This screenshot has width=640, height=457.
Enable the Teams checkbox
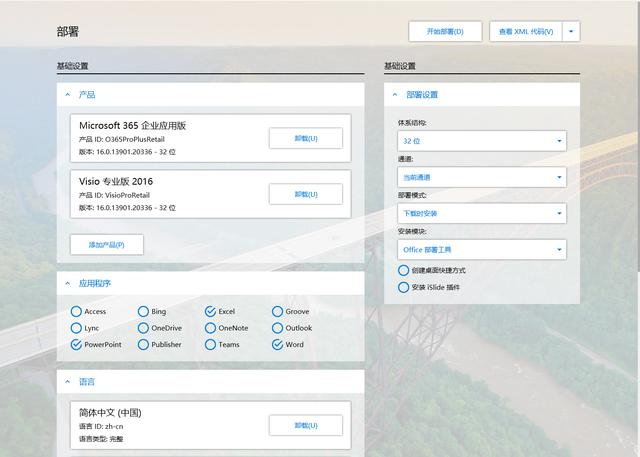pyautogui.click(x=210, y=345)
